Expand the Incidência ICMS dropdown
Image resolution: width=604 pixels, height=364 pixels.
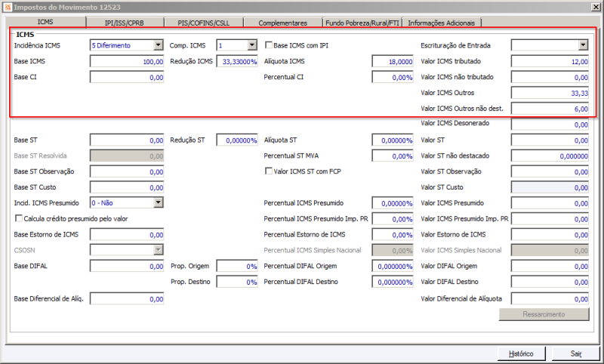coord(159,45)
